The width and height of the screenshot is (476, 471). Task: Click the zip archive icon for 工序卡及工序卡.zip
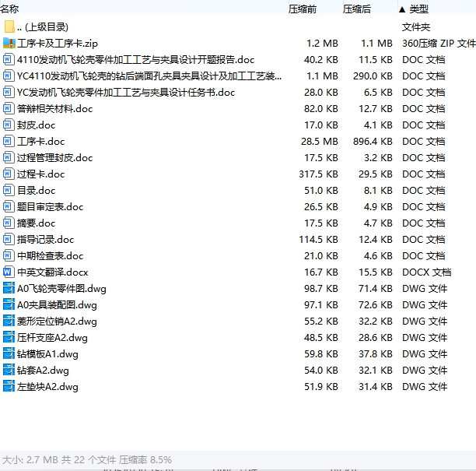tap(9, 43)
